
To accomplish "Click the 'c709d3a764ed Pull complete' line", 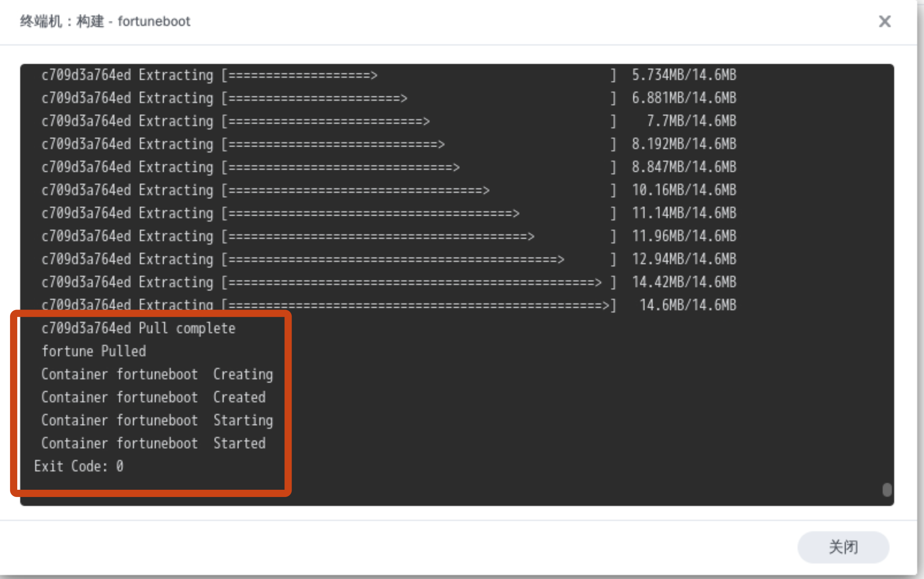I will coord(138,329).
